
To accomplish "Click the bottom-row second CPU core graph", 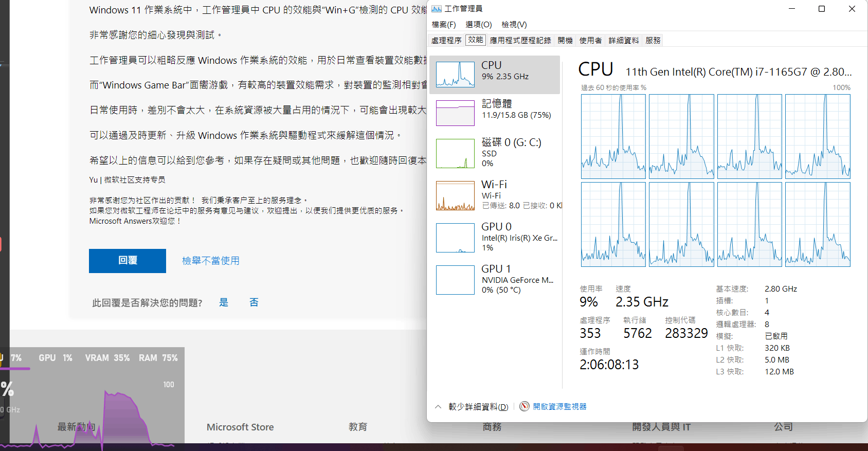I will pyautogui.click(x=681, y=224).
